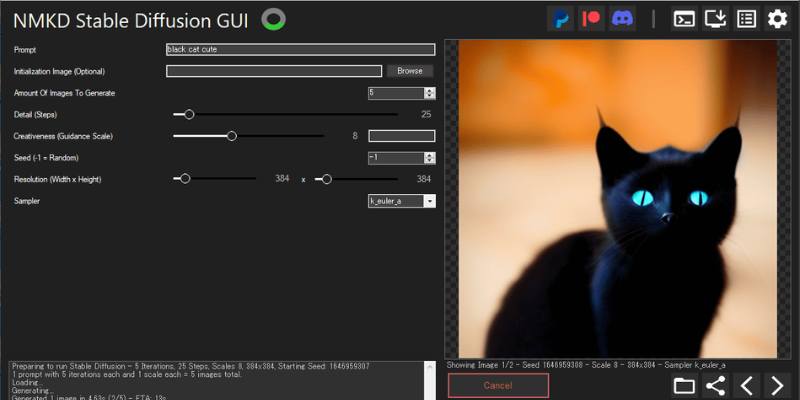
Task: Browse for an initialization image
Action: [x=410, y=71]
